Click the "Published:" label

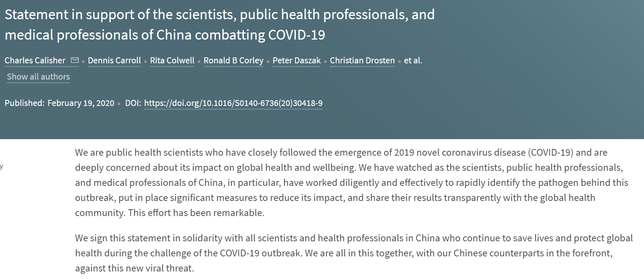click(x=24, y=103)
